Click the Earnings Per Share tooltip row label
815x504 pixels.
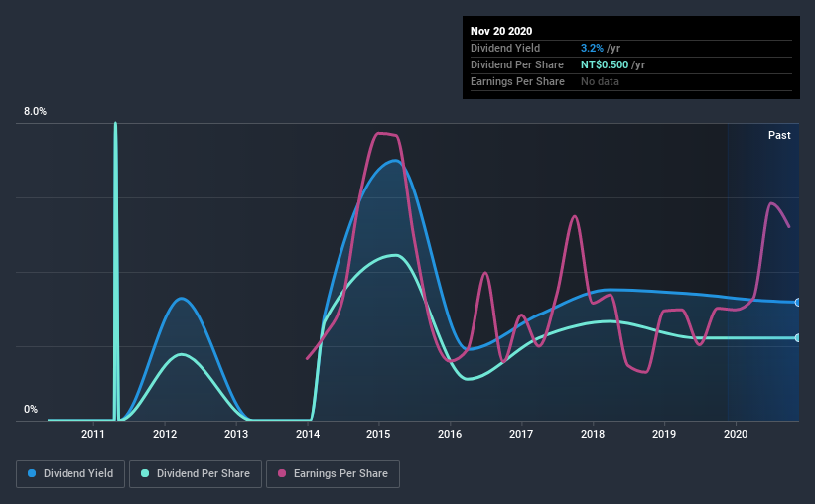tap(517, 81)
